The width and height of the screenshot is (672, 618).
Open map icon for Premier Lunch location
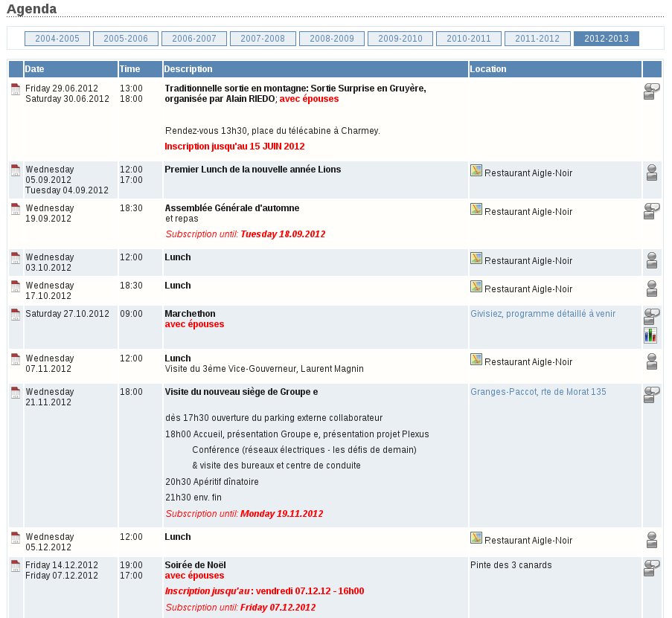[x=476, y=170]
